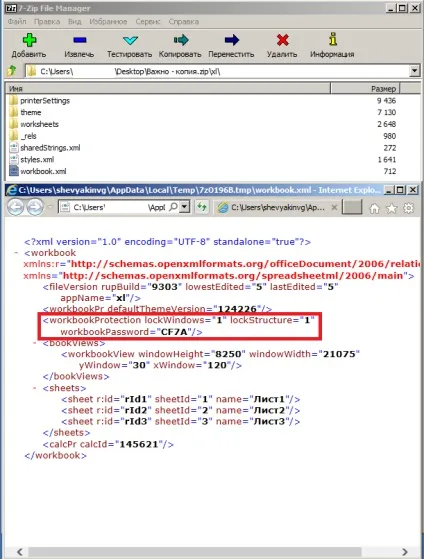The width and height of the screenshot is (424, 559).
Task: Click the Переместить (Move) arrow icon
Action: coord(231,40)
